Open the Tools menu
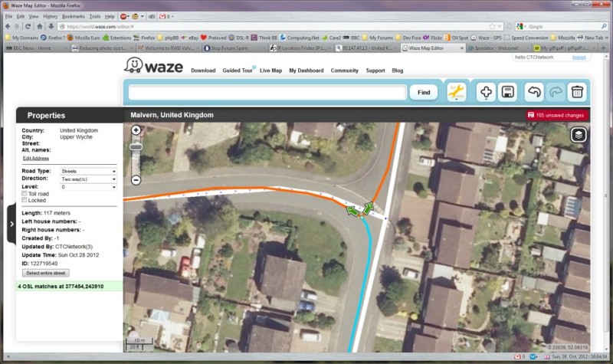The image size is (613, 364). (x=94, y=16)
